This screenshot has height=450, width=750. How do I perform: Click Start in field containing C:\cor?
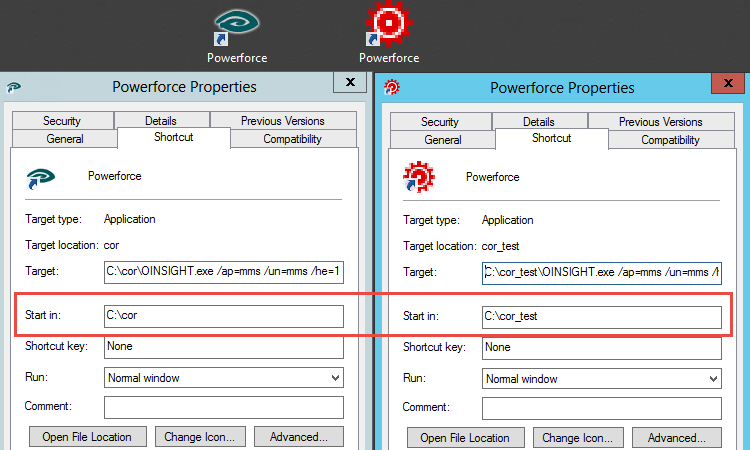(x=224, y=316)
